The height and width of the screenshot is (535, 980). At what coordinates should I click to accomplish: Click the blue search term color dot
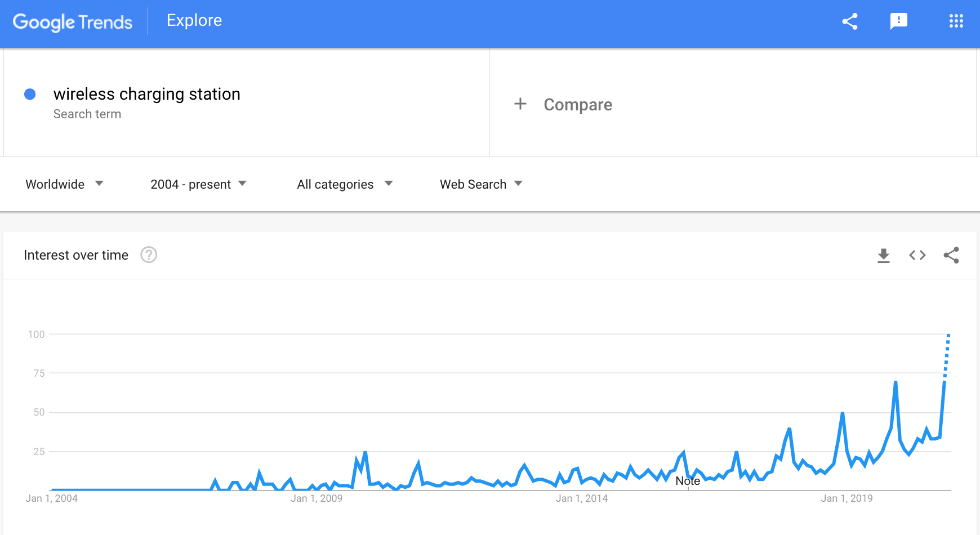(30, 94)
